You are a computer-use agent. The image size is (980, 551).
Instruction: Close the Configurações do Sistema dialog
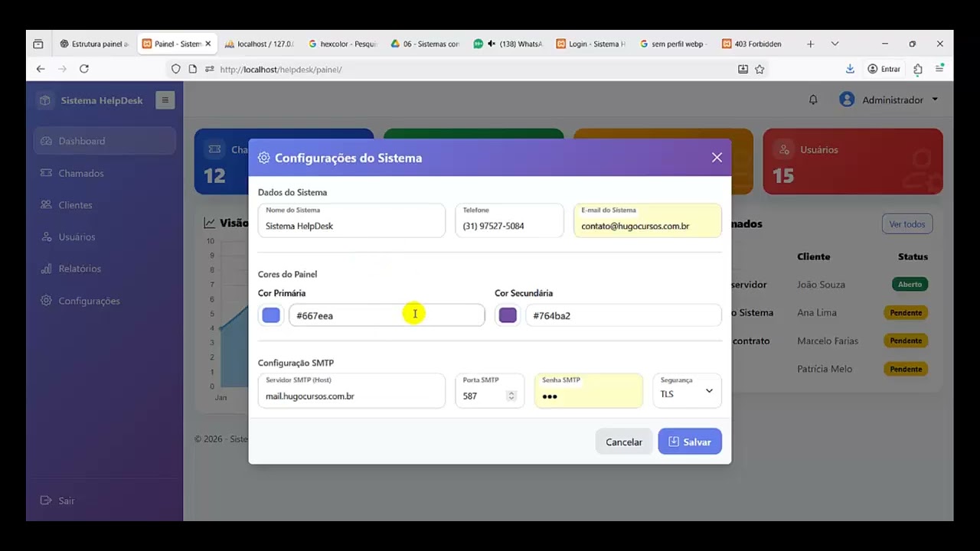(717, 158)
